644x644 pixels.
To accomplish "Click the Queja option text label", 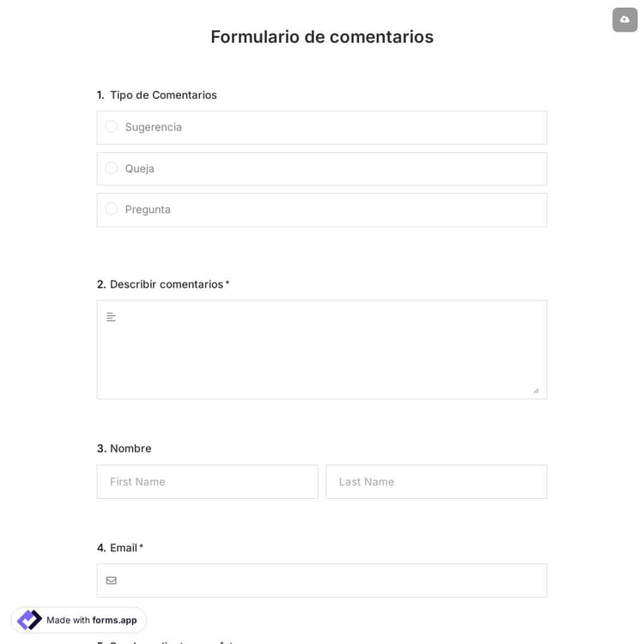I will point(140,168).
